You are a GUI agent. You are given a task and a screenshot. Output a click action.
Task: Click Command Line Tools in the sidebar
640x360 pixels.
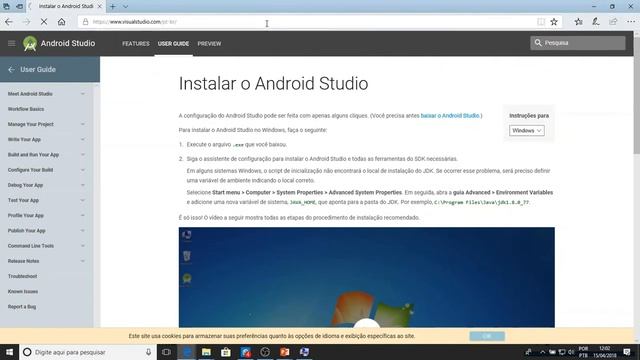click(x=31, y=246)
